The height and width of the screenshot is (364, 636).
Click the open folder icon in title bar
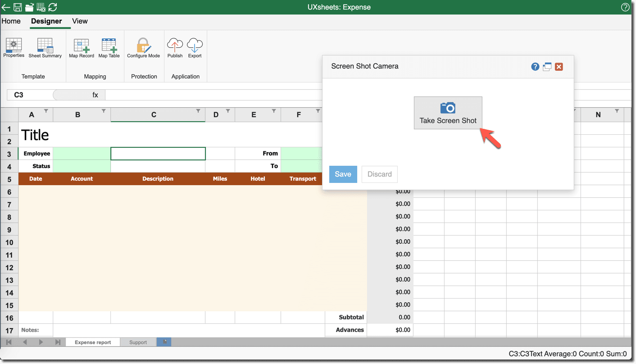29,7
